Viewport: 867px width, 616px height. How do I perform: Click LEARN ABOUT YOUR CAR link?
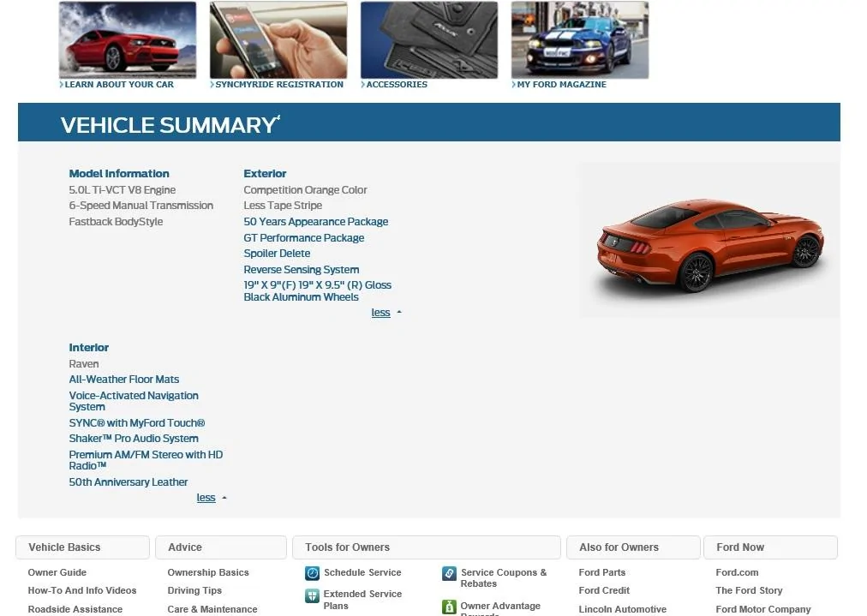(x=119, y=85)
